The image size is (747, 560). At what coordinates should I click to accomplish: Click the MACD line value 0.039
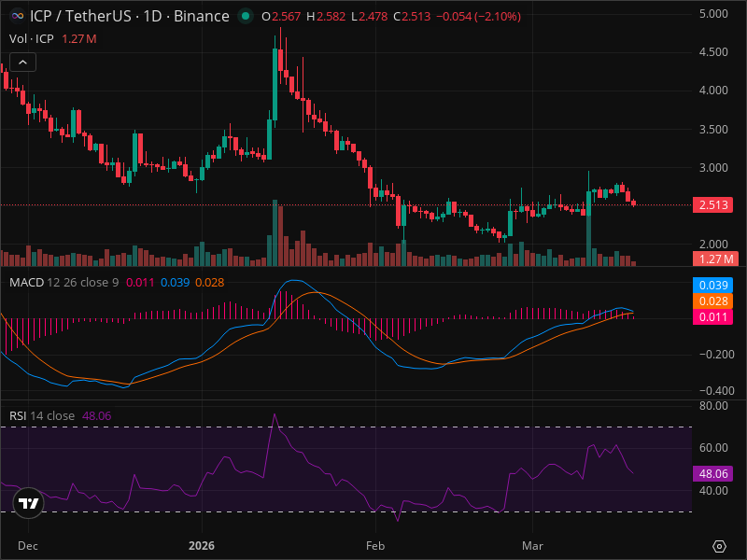pyautogui.click(x=175, y=283)
